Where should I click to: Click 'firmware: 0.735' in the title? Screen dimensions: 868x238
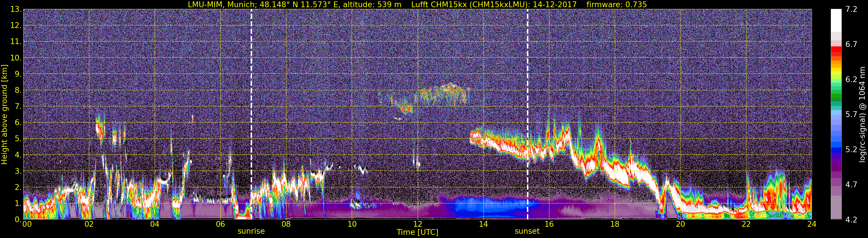tap(616, 4)
